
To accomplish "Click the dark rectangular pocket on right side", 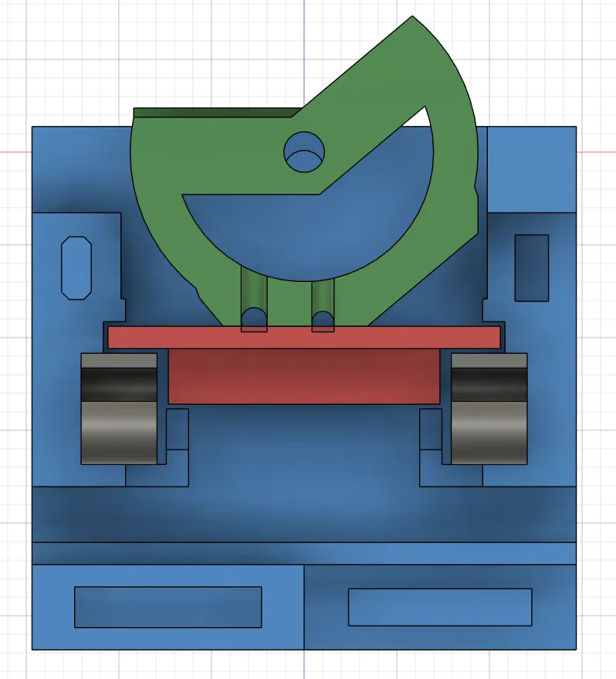I will pyautogui.click(x=532, y=268).
